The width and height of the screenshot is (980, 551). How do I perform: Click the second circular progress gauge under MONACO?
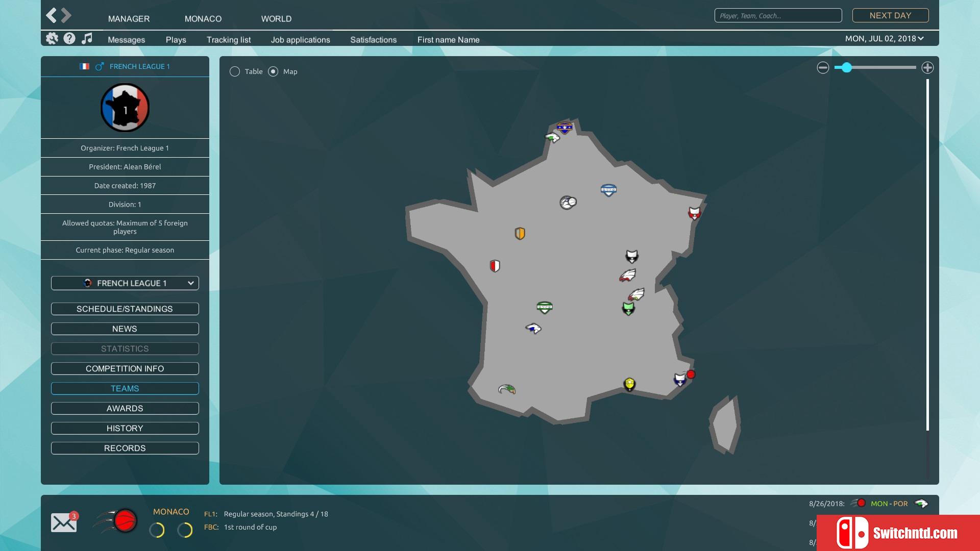[x=185, y=530]
